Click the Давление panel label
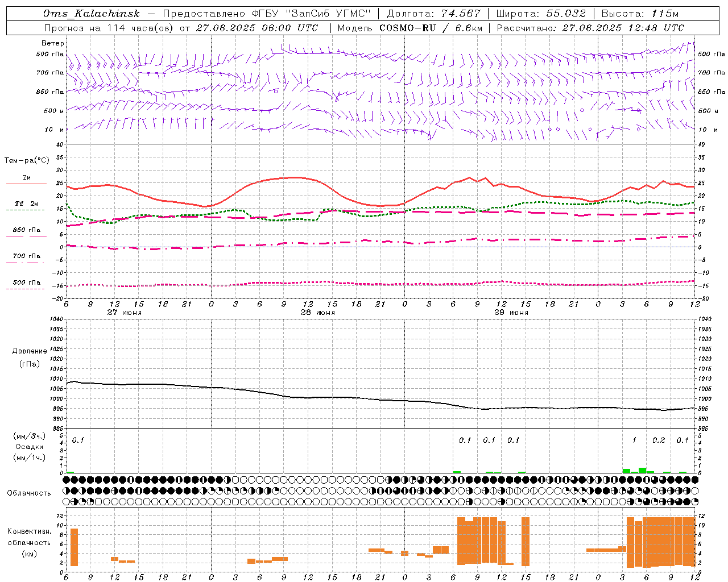The height and width of the screenshot is (582, 728). (30, 351)
